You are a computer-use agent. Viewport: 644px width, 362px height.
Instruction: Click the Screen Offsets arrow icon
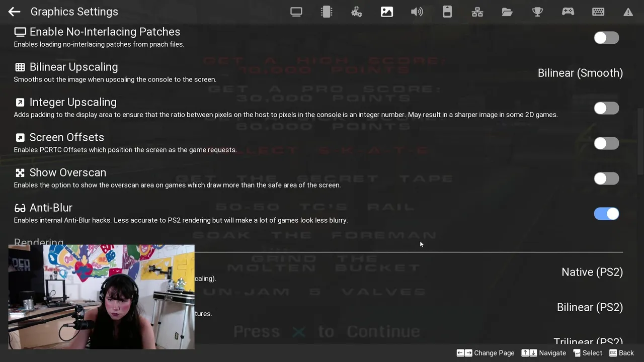click(x=20, y=137)
